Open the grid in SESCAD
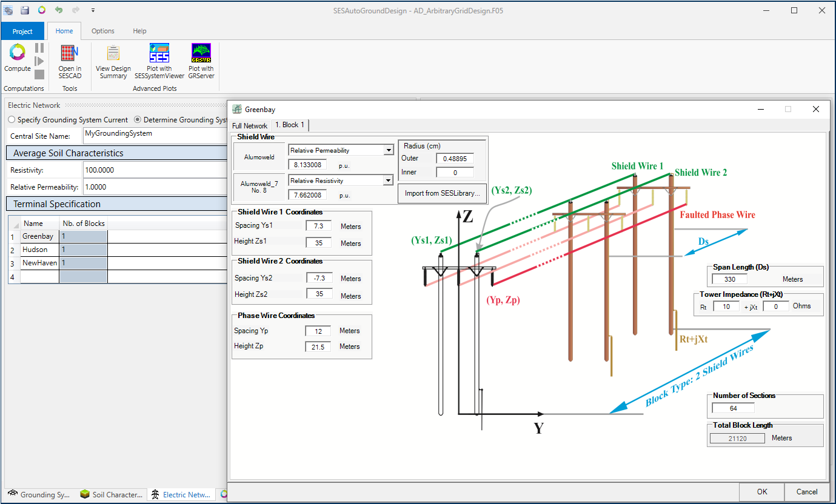This screenshot has height=504, width=836. coord(70,61)
